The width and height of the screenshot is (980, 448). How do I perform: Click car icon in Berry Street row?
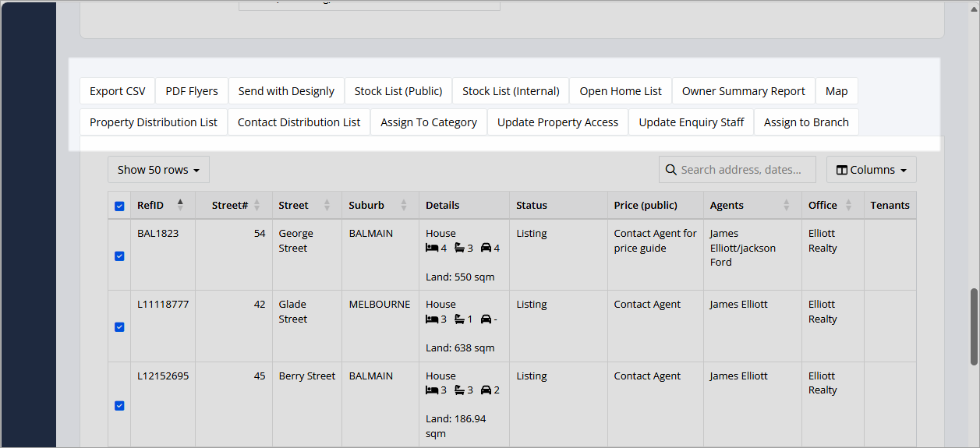pos(486,390)
